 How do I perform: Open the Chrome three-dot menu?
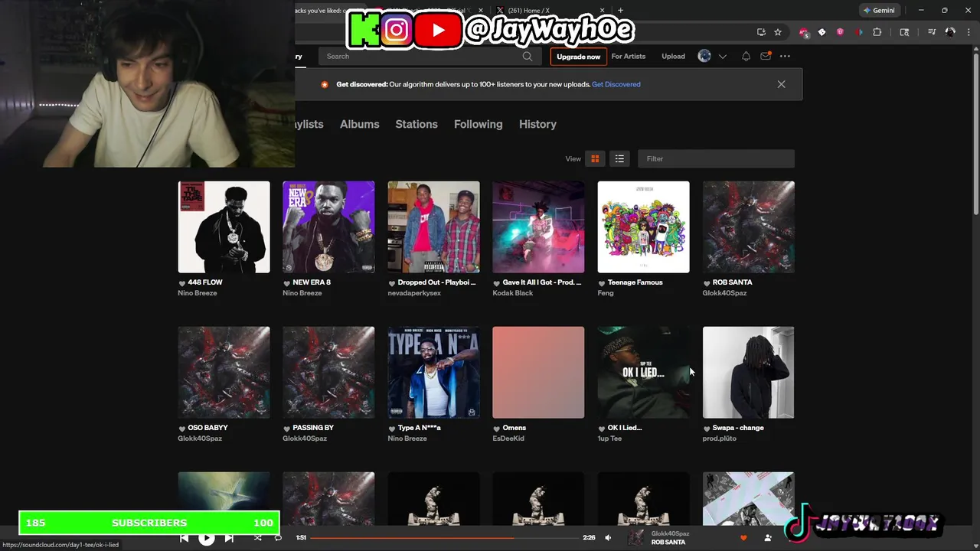tap(967, 32)
